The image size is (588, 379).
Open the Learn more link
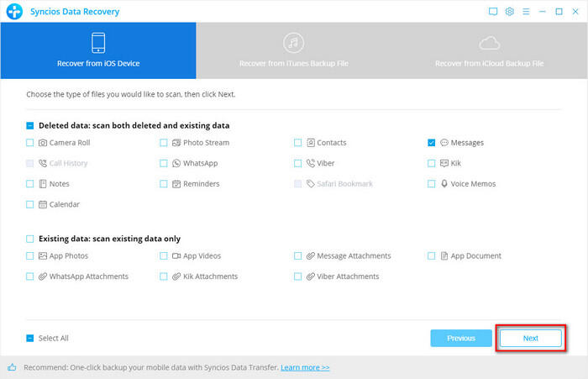(x=305, y=367)
